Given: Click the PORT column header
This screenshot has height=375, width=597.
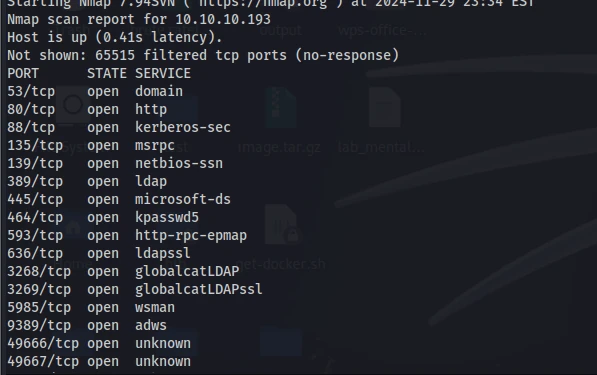Looking at the screenshot, I should click(23, 73).
